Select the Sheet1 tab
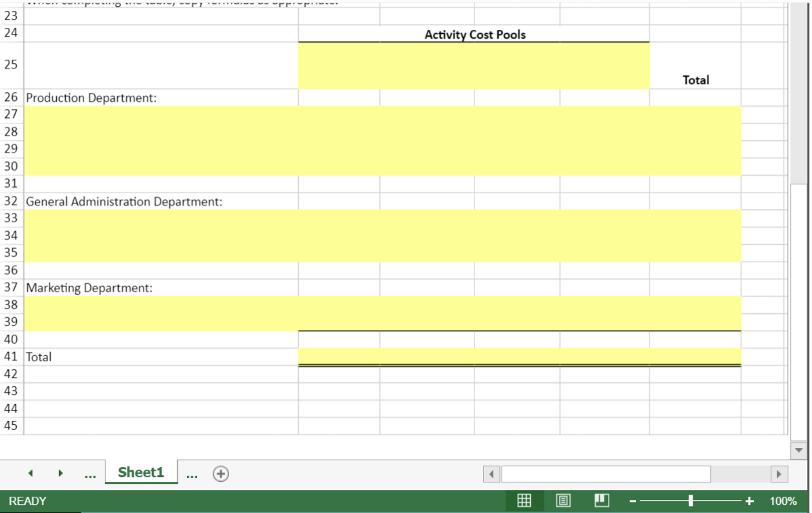The height and width of the screenshot is (513, 812). click(140, 472)
